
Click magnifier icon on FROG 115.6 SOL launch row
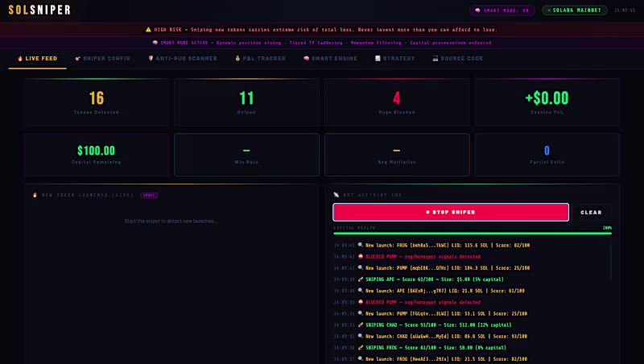click(x=360, y=245)
